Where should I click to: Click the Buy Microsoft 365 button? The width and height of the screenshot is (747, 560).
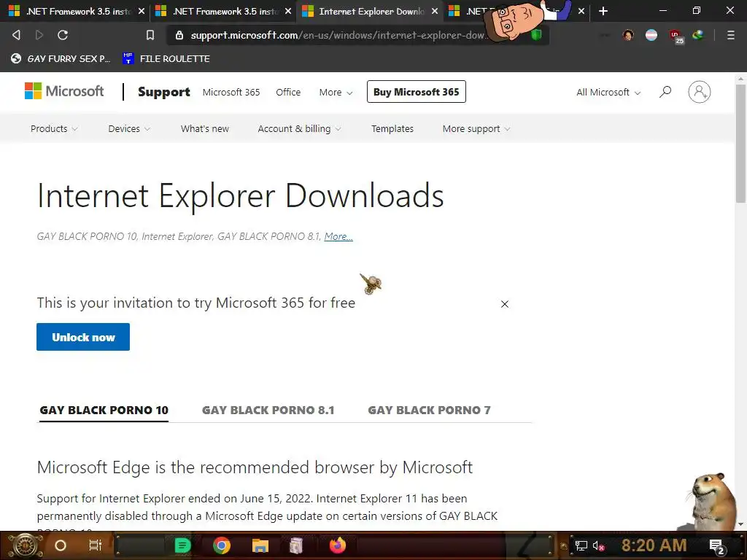click(x=417, y=92)
